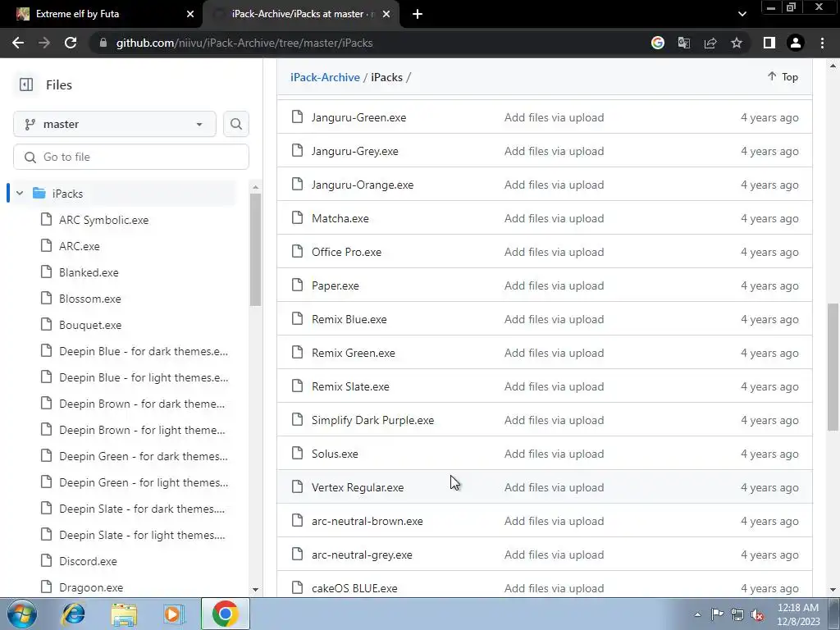
Task: Click file icon next to Matcha.exe
Action: (x=297, y=218)
